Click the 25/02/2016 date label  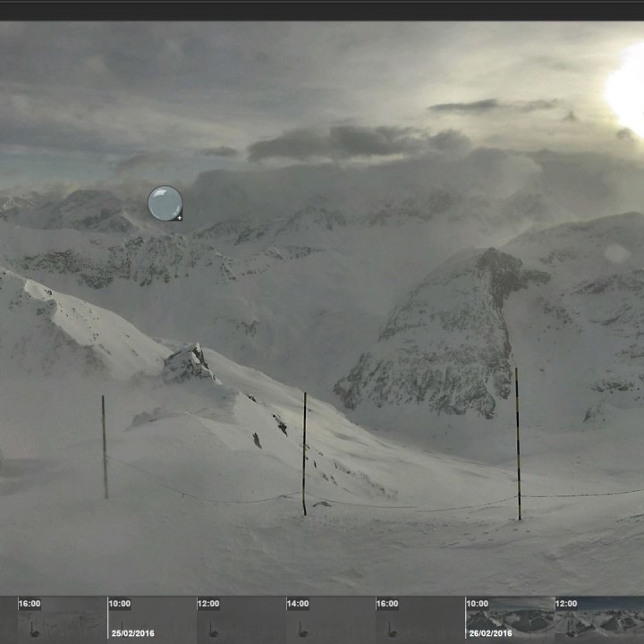tap(132, 633)
